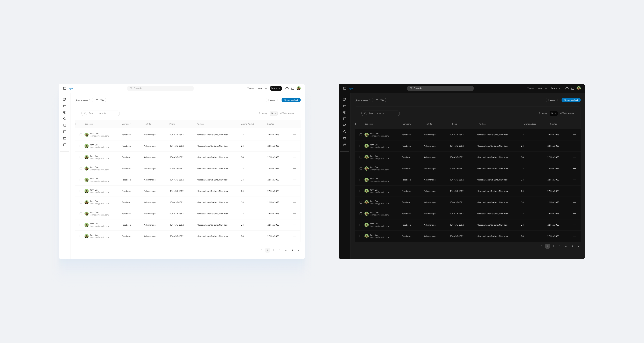Check the last John Doe row in light table
Viewport: 644px width, 343px height.
click(x=81, y=236)
